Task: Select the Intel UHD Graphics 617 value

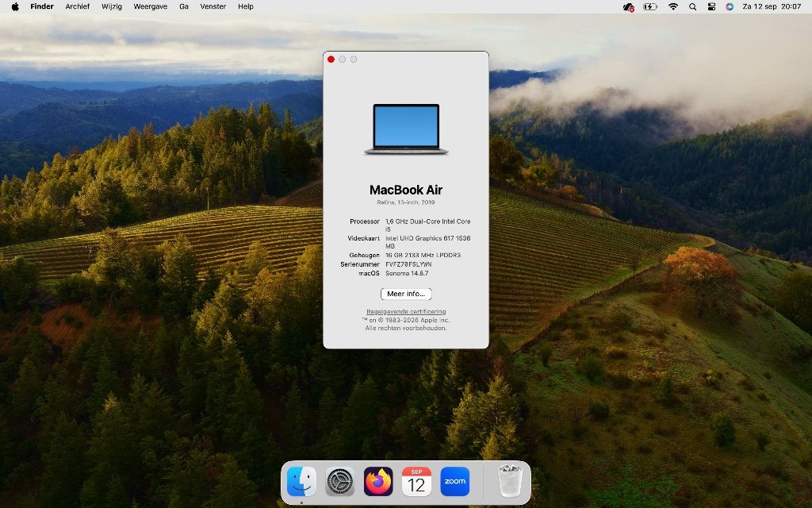Action: click(x=427, y=242)
